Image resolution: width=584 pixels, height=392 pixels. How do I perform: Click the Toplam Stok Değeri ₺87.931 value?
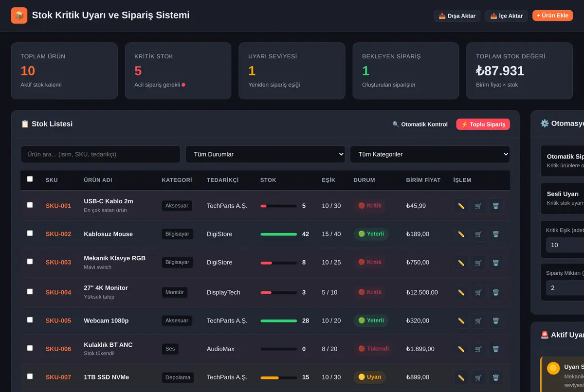(x=500, y=71)
